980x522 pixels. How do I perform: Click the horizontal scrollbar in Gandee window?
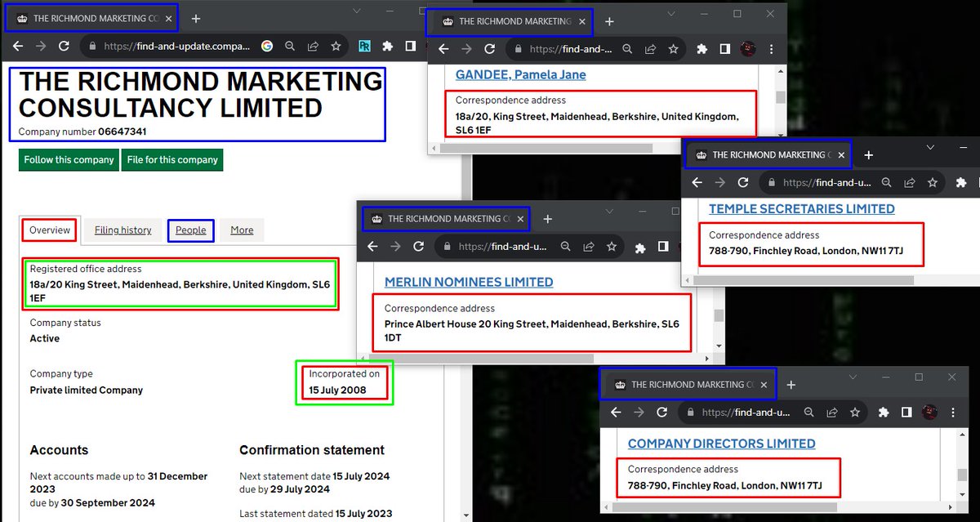(x=547, y=149)
